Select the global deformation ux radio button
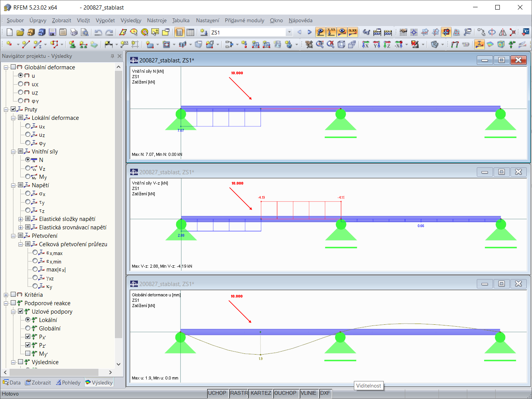532x399 pixels. click(21, 84)
